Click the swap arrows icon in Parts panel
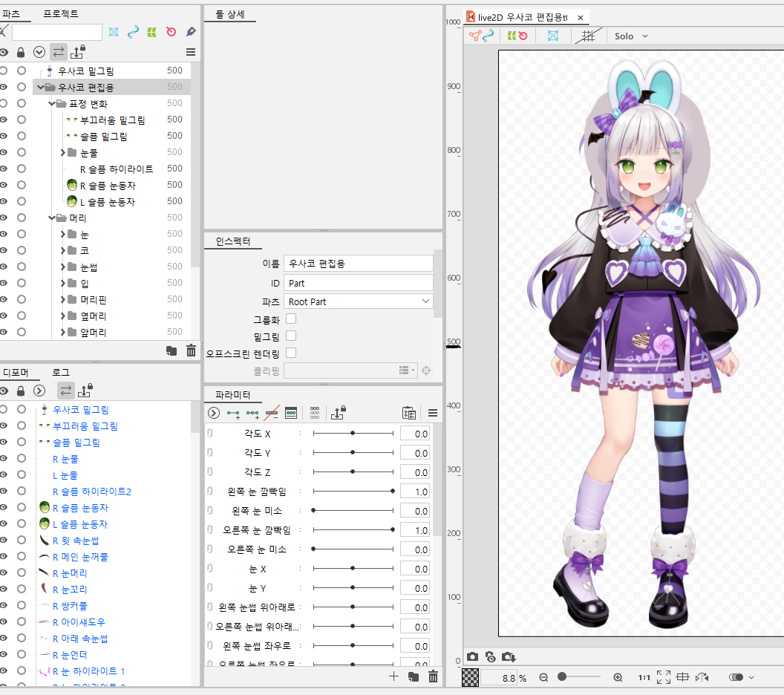 tap(59, 52)
